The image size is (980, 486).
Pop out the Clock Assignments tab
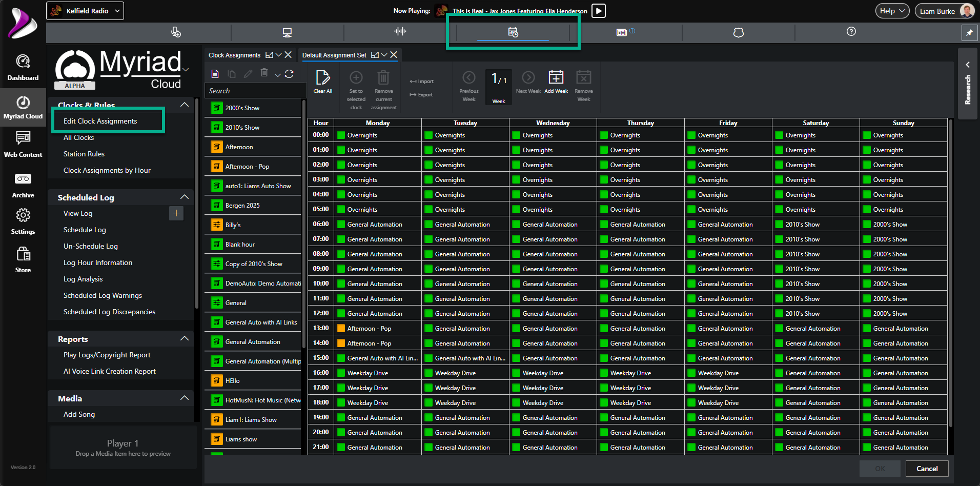[x=269, y=55]
